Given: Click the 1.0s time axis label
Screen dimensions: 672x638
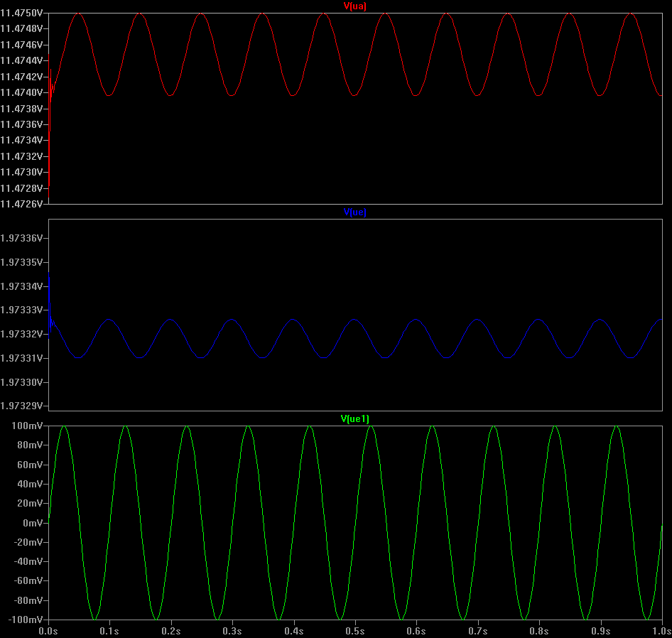Looking at the screenshot, I should 662,631.
